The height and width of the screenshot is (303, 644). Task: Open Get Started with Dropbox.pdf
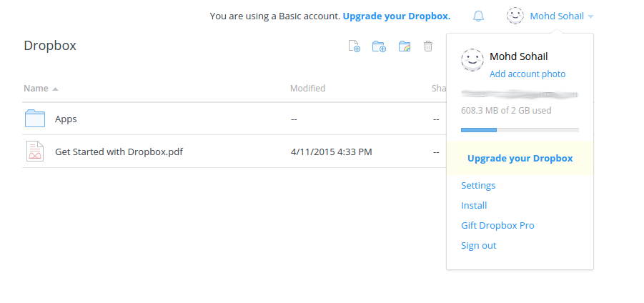[x=119, y=152]
